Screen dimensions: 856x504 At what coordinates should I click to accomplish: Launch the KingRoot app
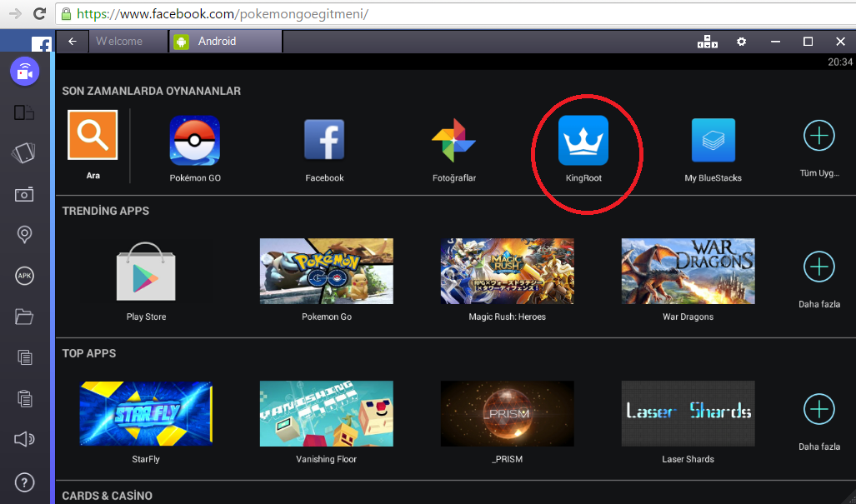tap(583, 140)
